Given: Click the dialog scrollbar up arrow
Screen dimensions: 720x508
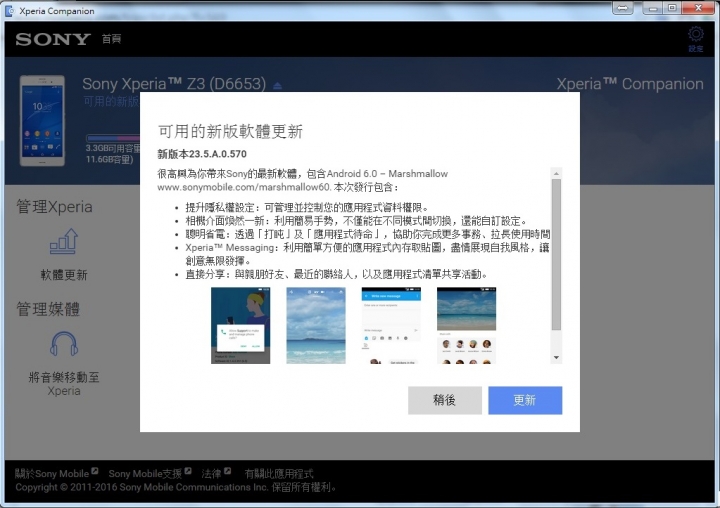Looking at the screenshot, I should pyautogui.click(x=556, y=173).
